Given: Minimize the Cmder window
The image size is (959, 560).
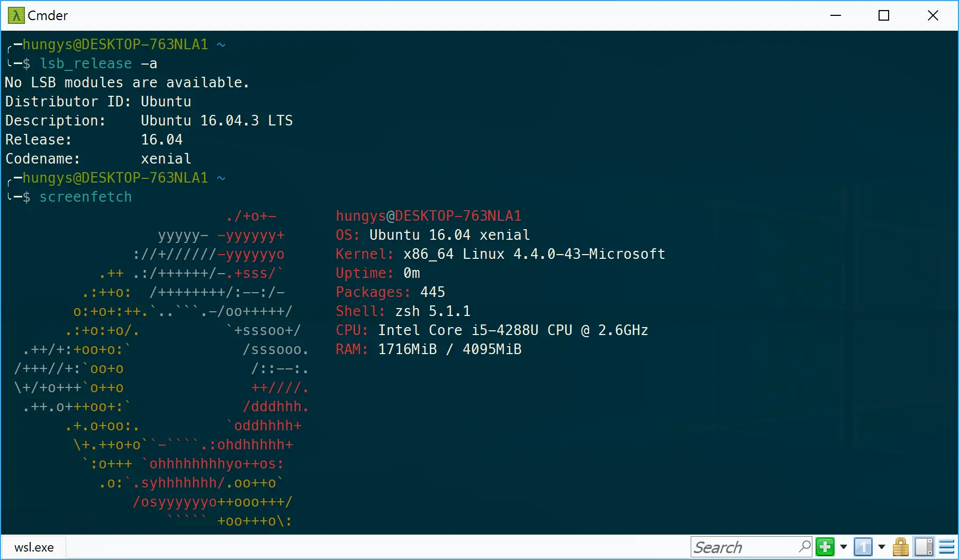Looking at the screenshot, I should coord(836,15).
